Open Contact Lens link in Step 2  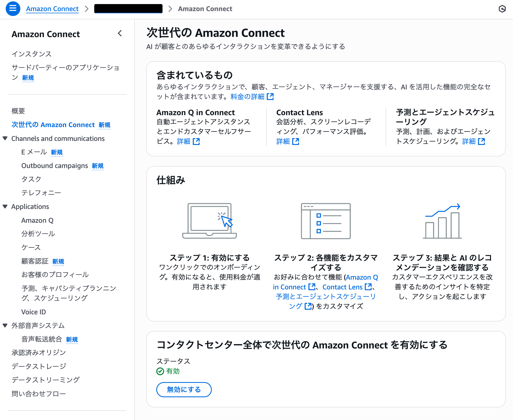pos(342,287)
